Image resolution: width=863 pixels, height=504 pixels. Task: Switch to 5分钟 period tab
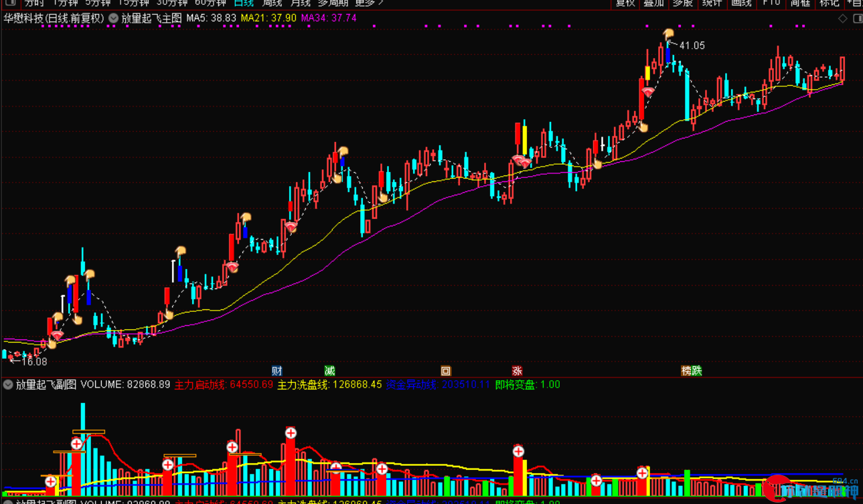point(98,3)
